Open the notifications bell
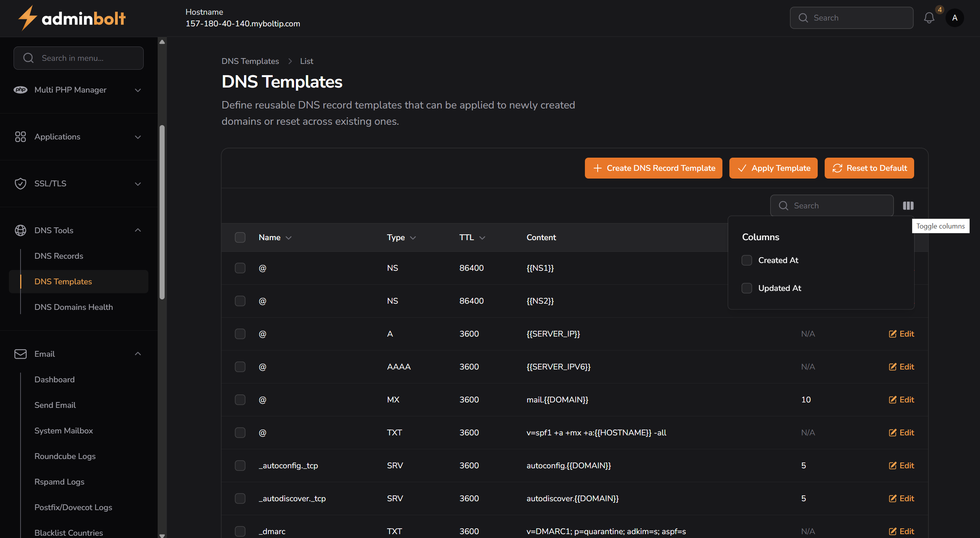This screenshot has height=538, width=980. [x=929, y=17]
